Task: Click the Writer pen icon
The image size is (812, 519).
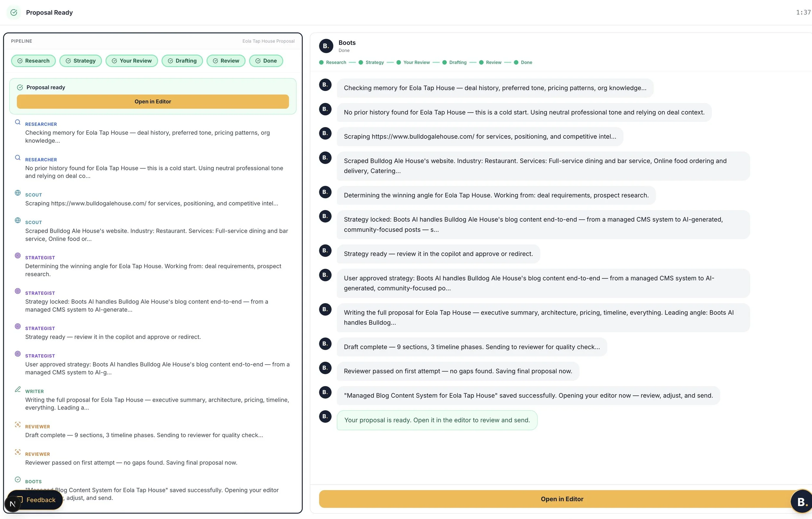Action: [18, 389]
